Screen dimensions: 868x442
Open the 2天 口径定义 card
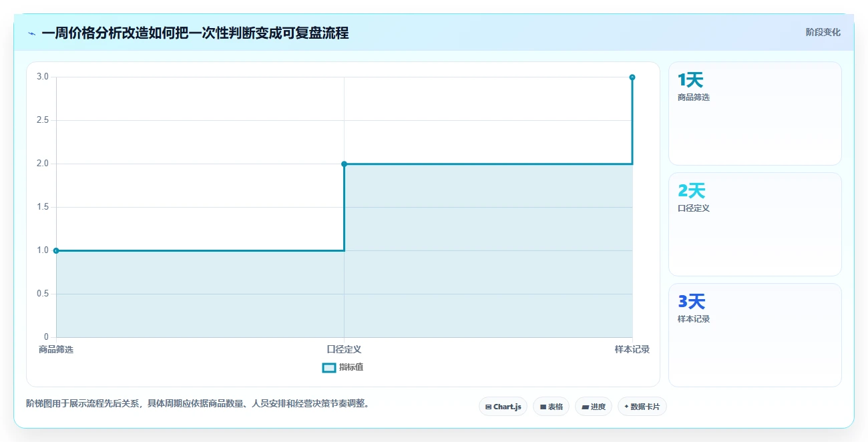click(754, 224)
